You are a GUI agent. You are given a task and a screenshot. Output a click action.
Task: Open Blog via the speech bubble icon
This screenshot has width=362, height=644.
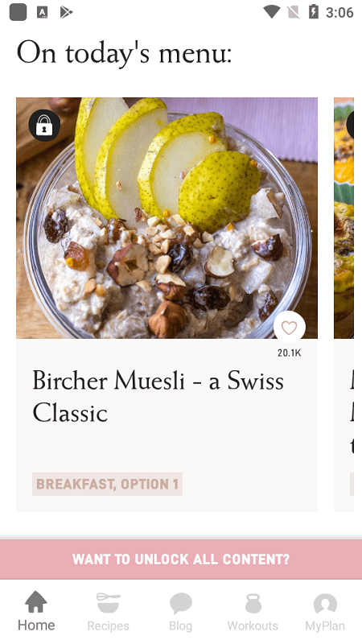click(x=180, y=603)
